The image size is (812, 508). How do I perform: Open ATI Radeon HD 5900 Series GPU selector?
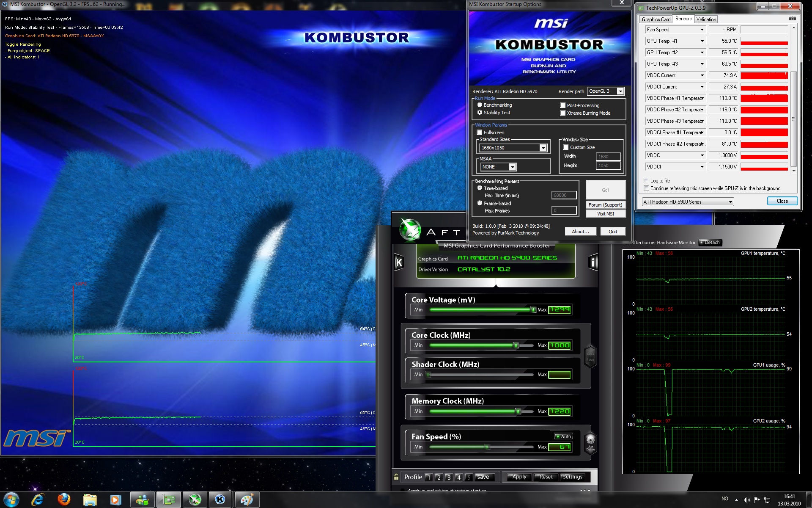pyautogui.click(x=688, y=202)
